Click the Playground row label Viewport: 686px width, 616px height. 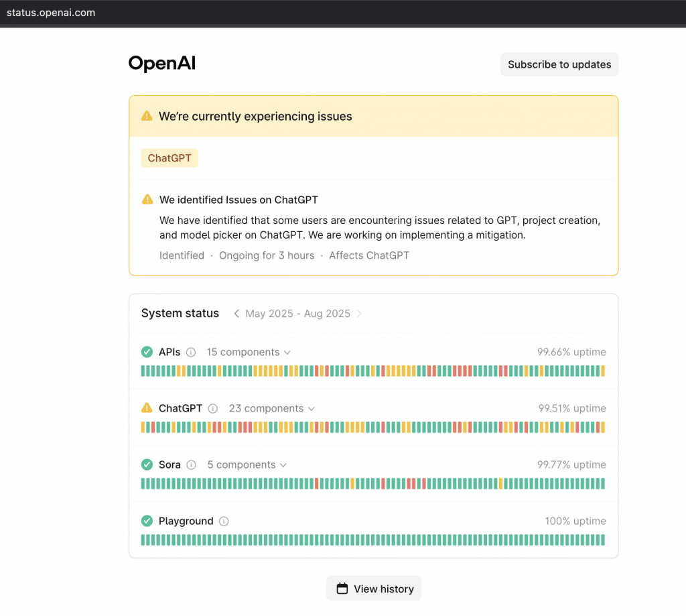coord(186,521)
